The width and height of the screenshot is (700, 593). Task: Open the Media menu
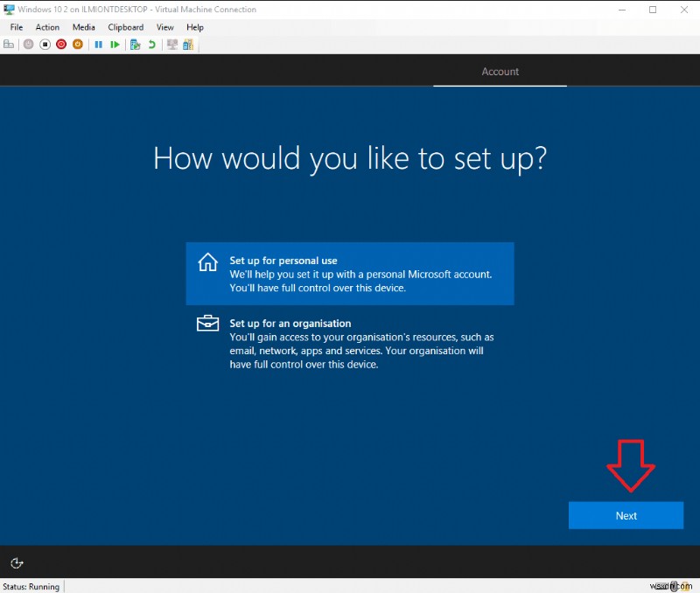[x=83, y=27]
